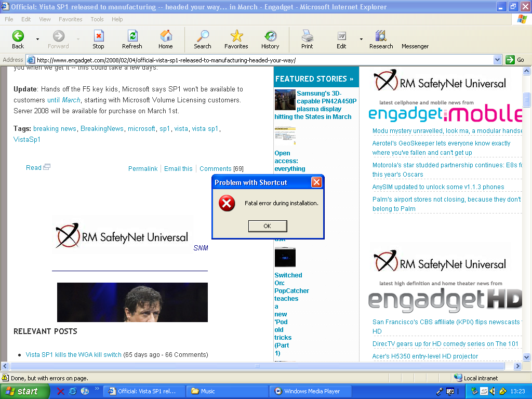Open 'DirecTV gears up for HD' headline
This screenshot has width=532, height=399.
445,344
